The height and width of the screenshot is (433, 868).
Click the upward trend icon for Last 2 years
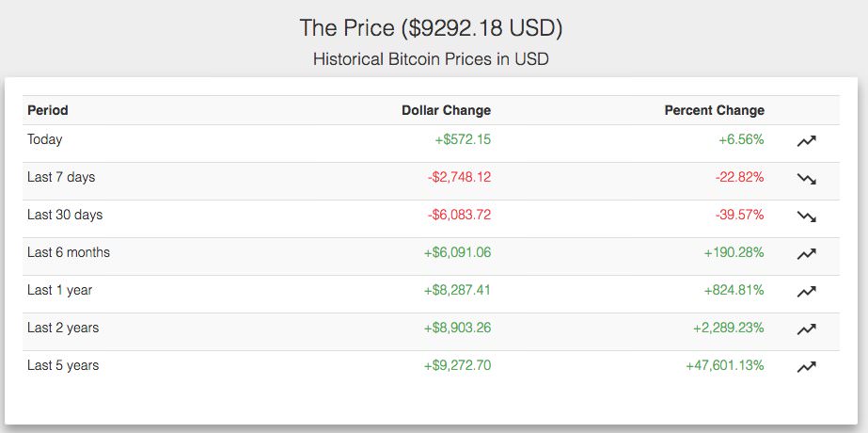pyautogui.click(x=807, y=329)
